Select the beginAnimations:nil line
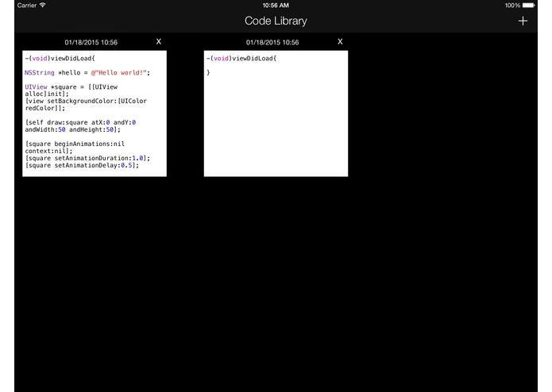This screenshot has height=392, width=552. (x=75, y=144)
